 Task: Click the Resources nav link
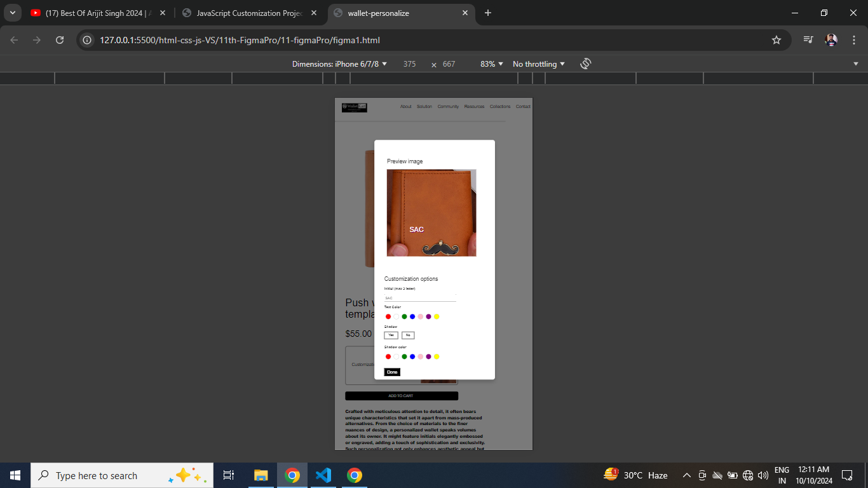click(x=474, y=107)
